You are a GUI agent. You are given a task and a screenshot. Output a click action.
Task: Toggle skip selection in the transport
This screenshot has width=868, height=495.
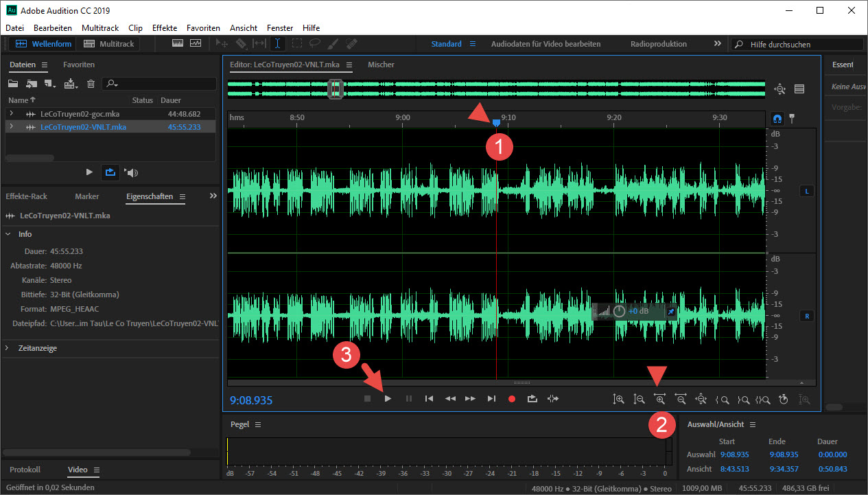(553, 398)
